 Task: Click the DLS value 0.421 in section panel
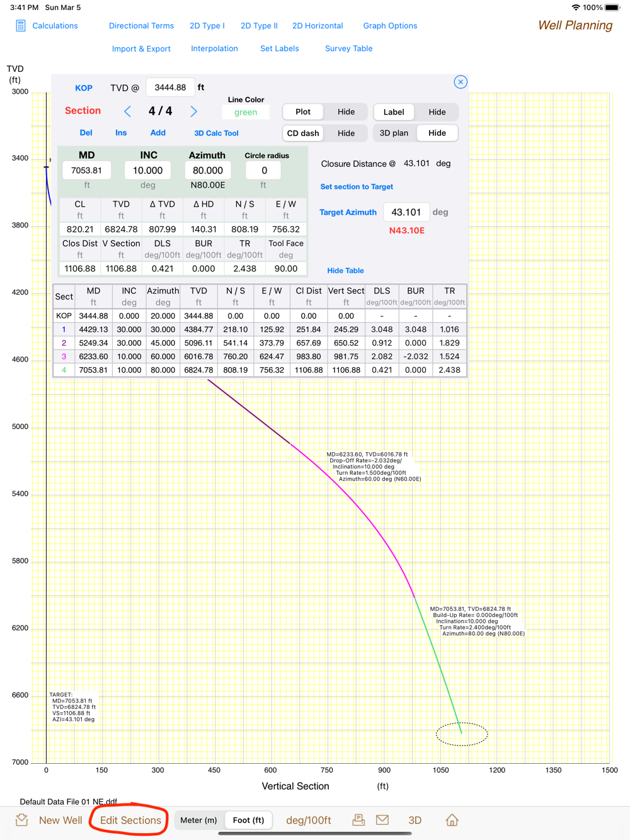163,269
